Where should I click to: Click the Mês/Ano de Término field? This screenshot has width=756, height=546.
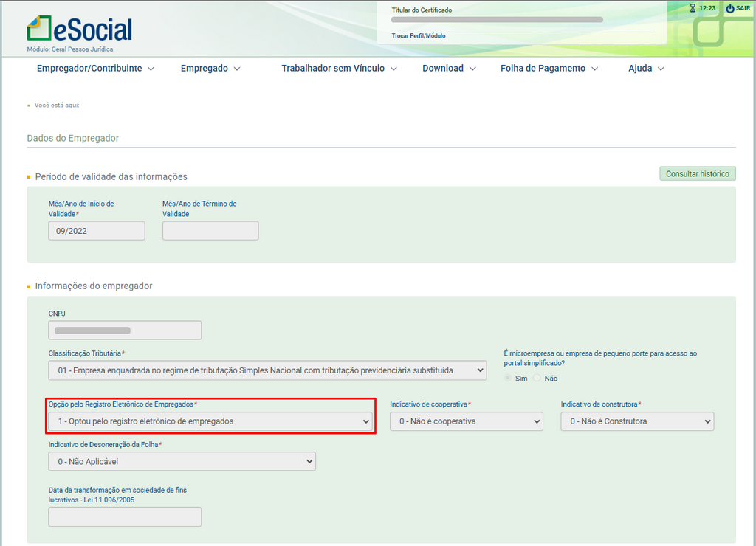(x=210, y=231)
